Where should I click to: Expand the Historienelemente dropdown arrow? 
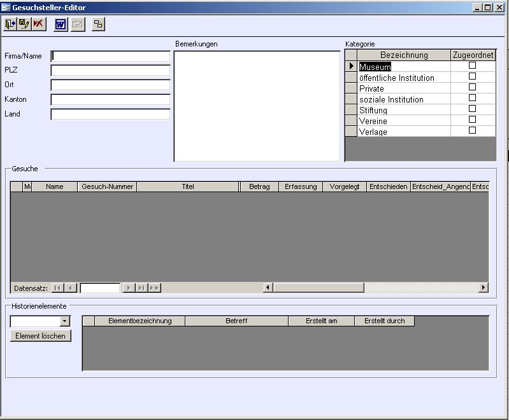click(x=64, y=321)
